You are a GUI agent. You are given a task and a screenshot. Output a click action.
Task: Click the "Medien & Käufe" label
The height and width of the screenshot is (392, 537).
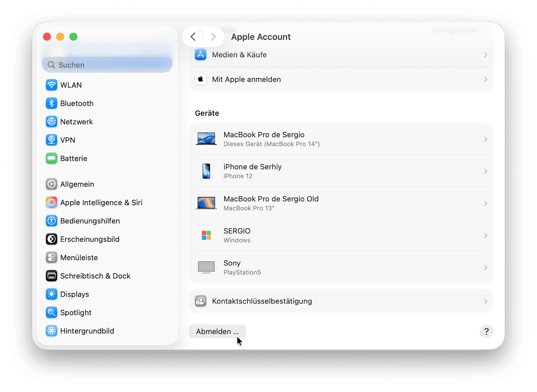[239, 55]
